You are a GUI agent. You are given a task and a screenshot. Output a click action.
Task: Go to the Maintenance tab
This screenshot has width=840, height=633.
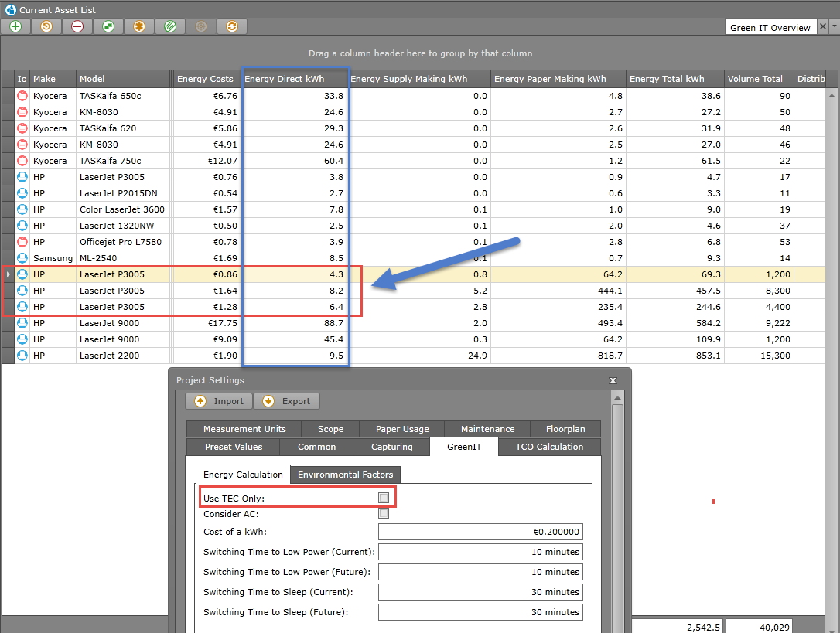click(487, 429)
